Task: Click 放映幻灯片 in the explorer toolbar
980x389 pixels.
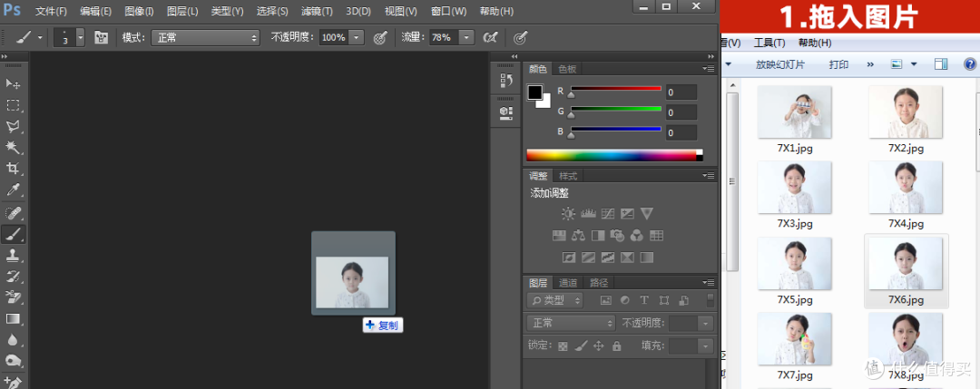Action: pos(779,64)
